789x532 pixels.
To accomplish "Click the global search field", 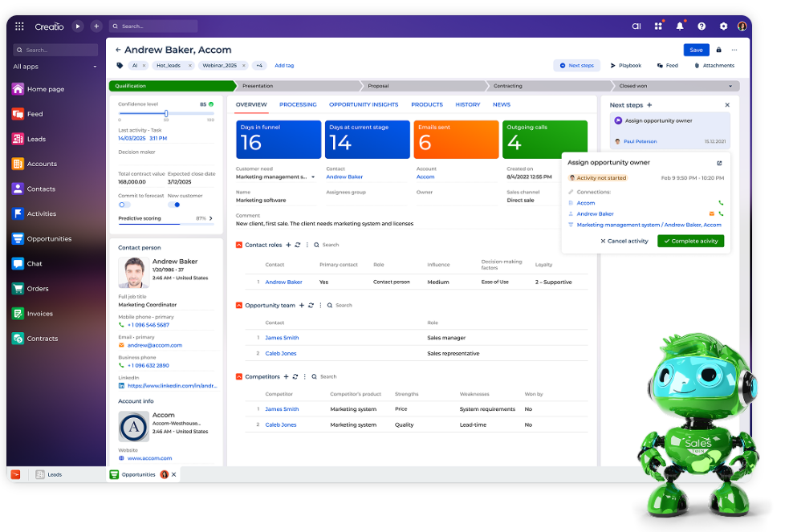I will (x=153, y=25).
